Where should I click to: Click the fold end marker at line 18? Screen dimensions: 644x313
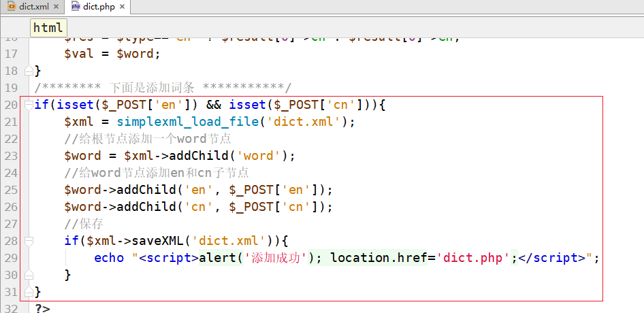[x=28, y=71]
